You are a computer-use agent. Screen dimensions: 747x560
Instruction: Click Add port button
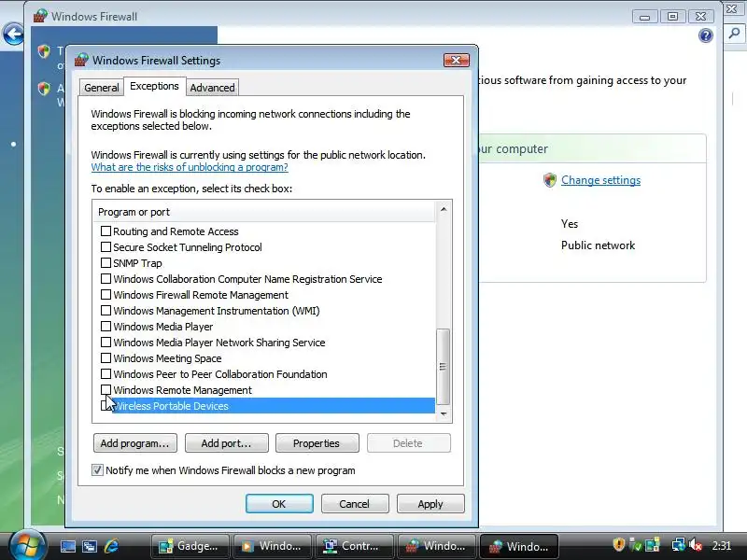pyautogui.click(x=226, y=443)
